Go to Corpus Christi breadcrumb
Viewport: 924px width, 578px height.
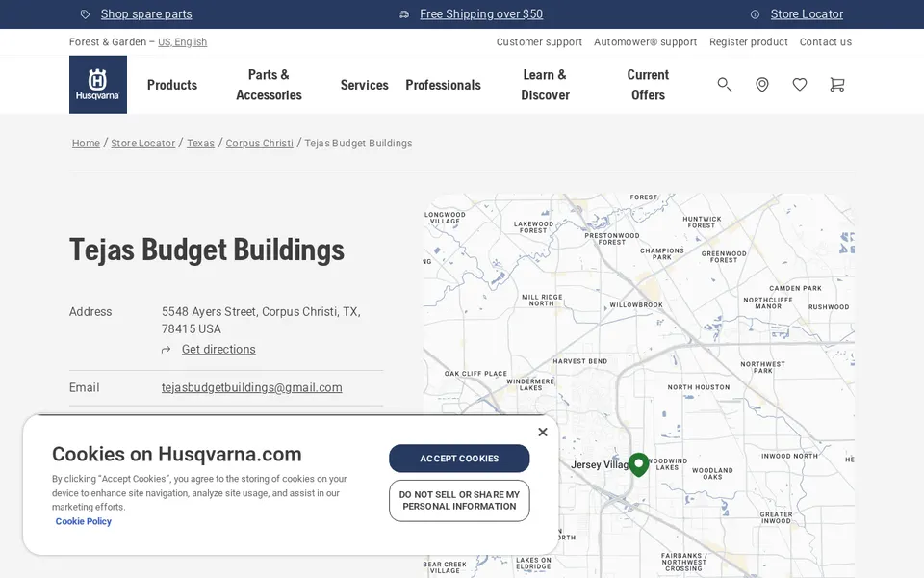[x=259, y=144]
